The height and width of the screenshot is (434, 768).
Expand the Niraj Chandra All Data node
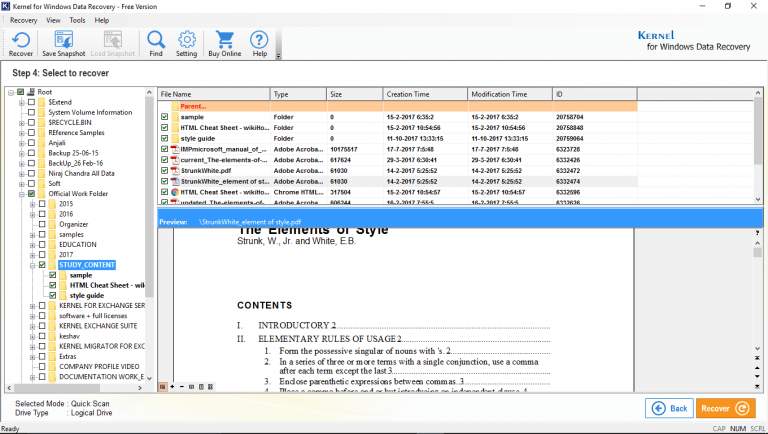(22, 174)
